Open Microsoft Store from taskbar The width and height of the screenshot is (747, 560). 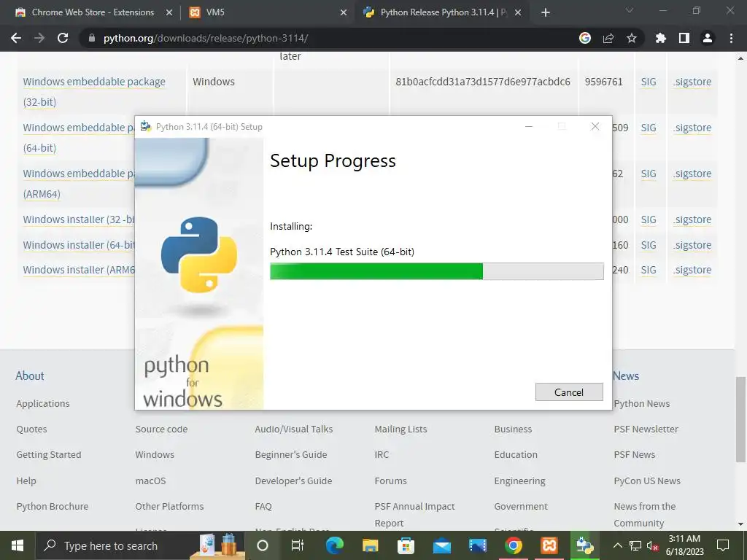406,545
